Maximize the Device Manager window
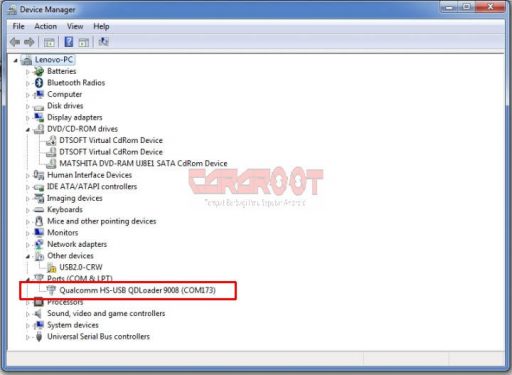Viewport: 512px width, 375px height. [x=467, y=7]
